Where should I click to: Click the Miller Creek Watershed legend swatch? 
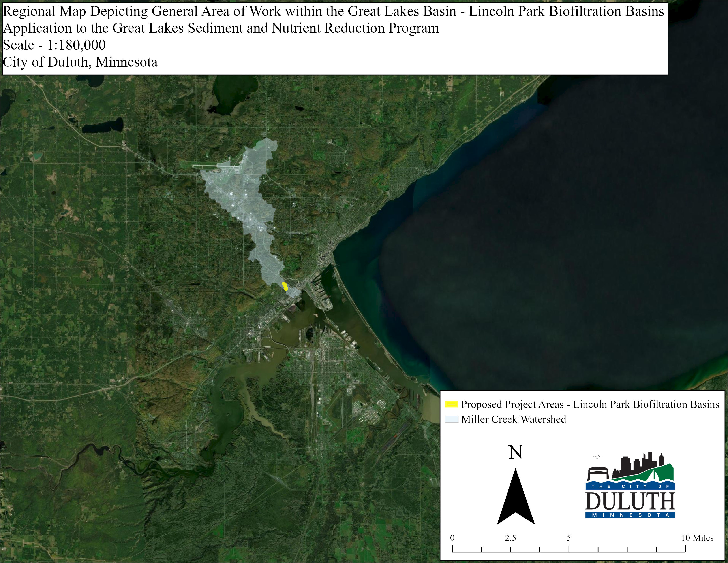coord(451,419)
